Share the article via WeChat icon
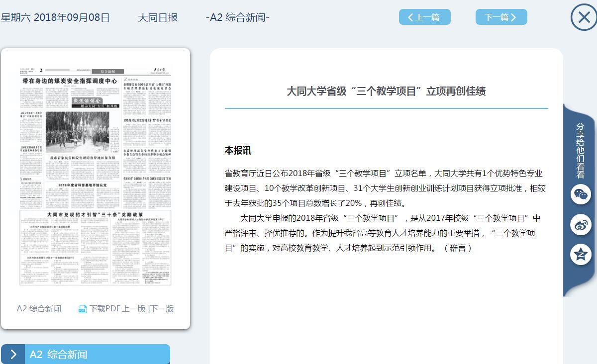Viewport: 597px width, 364px height. (x=581, y=194)
